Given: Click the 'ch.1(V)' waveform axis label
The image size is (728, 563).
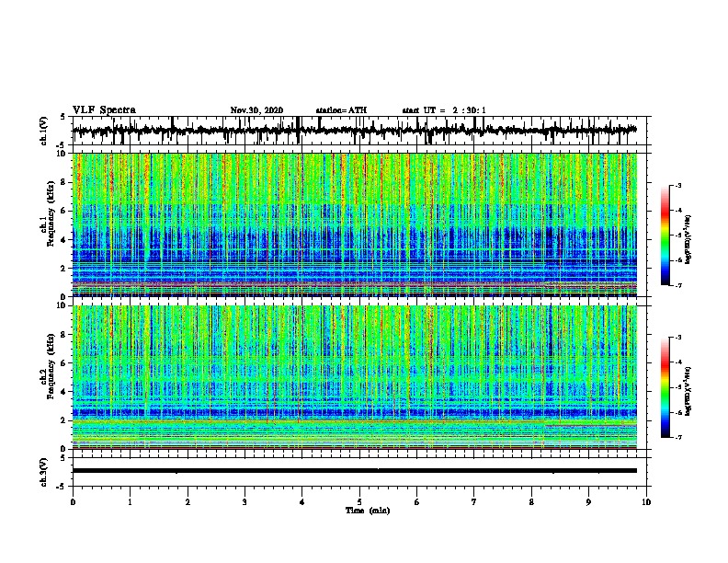Looking at the screenshot, I should 44,131.
